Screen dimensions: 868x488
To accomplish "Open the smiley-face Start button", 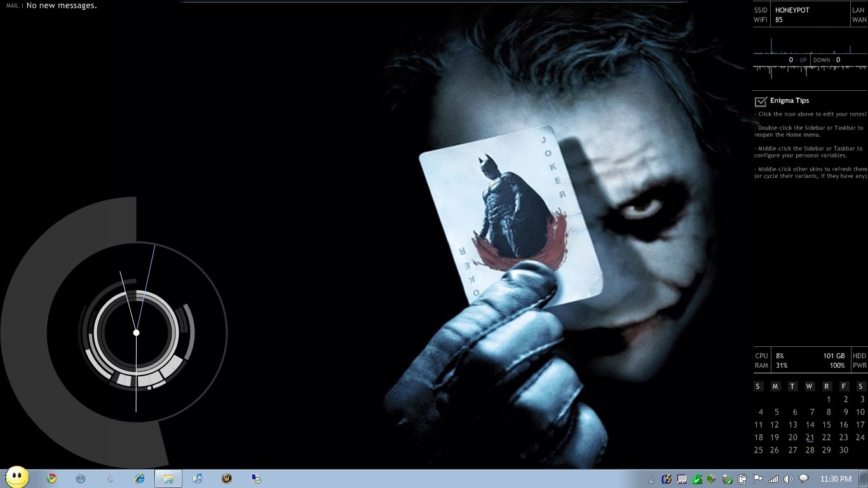I will click(17, 477).
